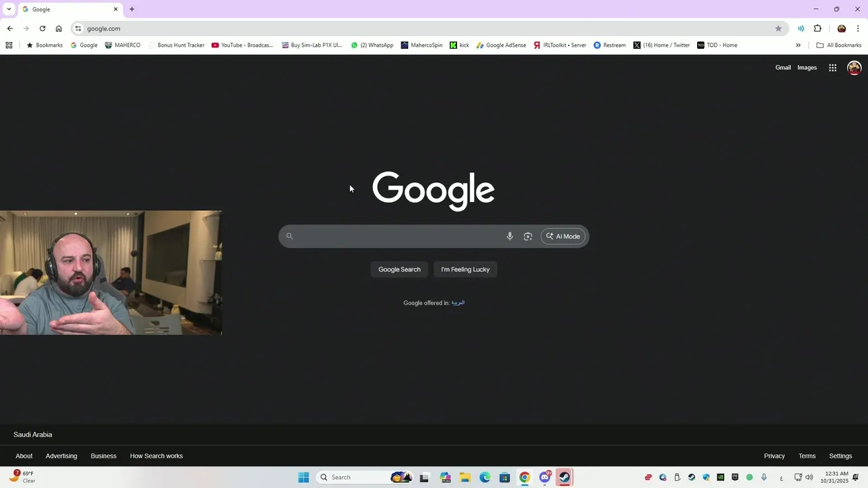This screenshot has width=868, height=488.
Task: Click the Chrome profile avatar in toolbar
Action: [x=842, y=28]
